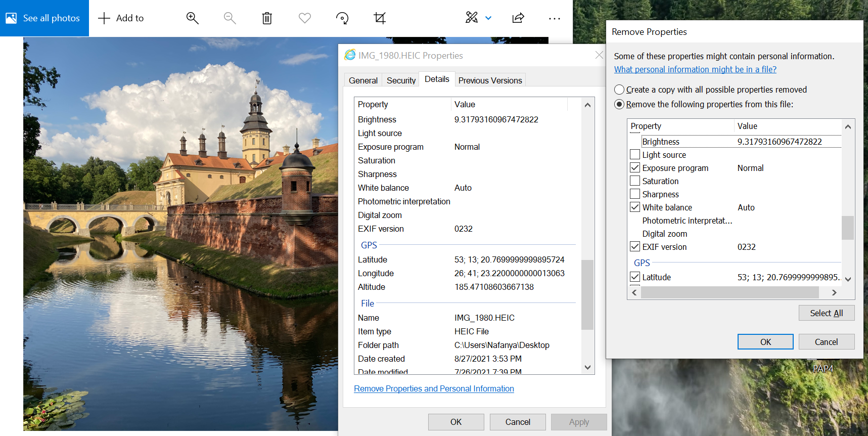Screen dimensions: 868x436
Task: Open the Previous Versions tab
Action: pyautogui.click(x=490, y=80)
